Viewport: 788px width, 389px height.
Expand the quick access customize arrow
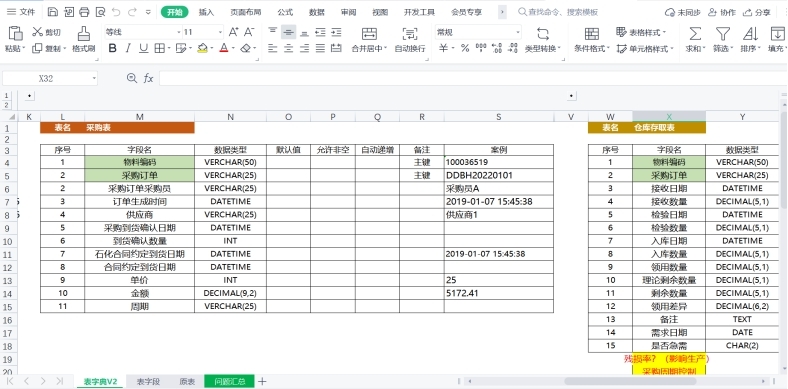tap(148, 12)
